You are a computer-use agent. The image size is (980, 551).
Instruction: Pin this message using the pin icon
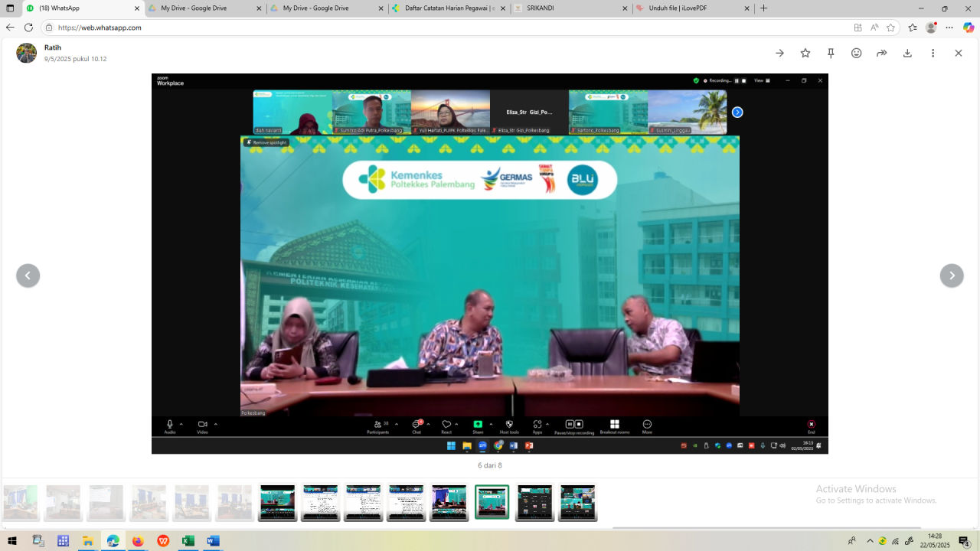pos(831,53)
